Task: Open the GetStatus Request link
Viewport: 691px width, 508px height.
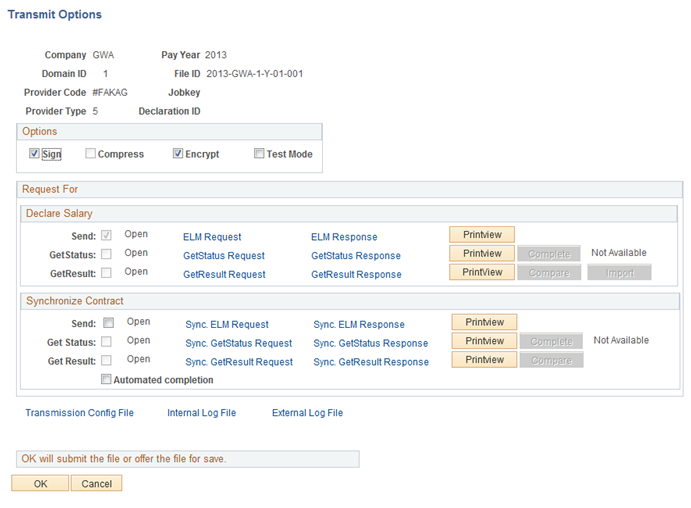Action: click(x=224, y=256)
